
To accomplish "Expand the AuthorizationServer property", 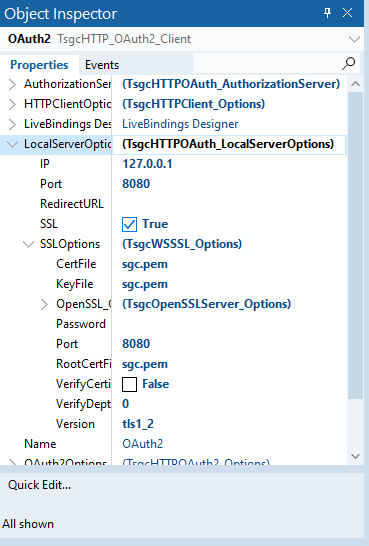I will click(x=12, y=84).
